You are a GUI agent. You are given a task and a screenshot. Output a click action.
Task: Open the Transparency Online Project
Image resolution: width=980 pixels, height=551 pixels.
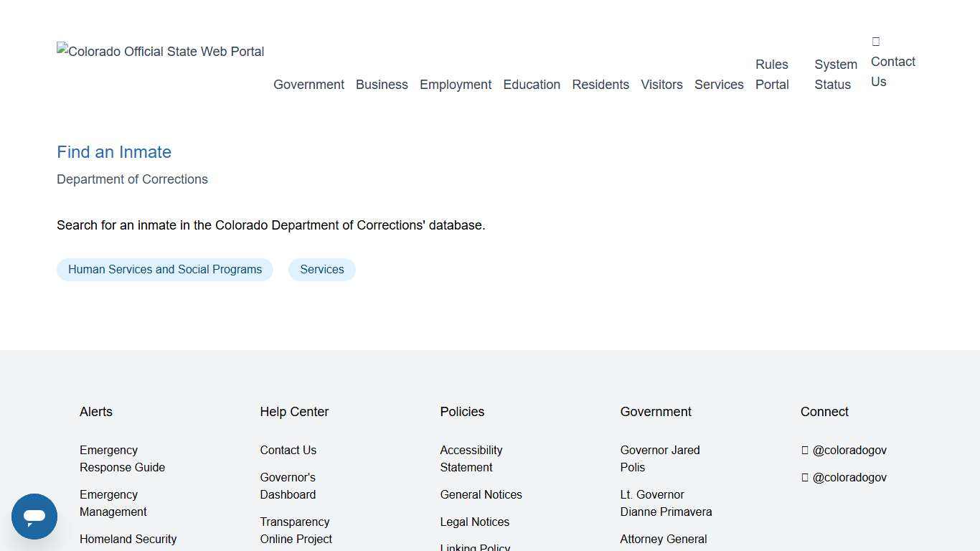pos(296,530)
